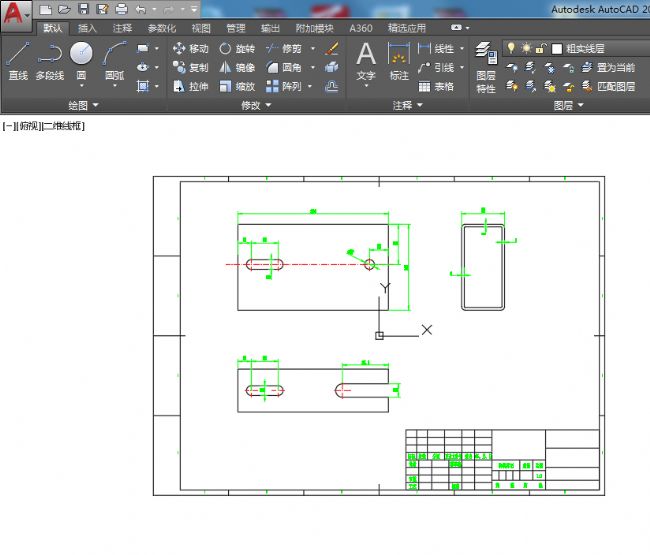Choose the 复制 (Copy) command
This screenshot has height=555, width=650.
coord(190,67)
